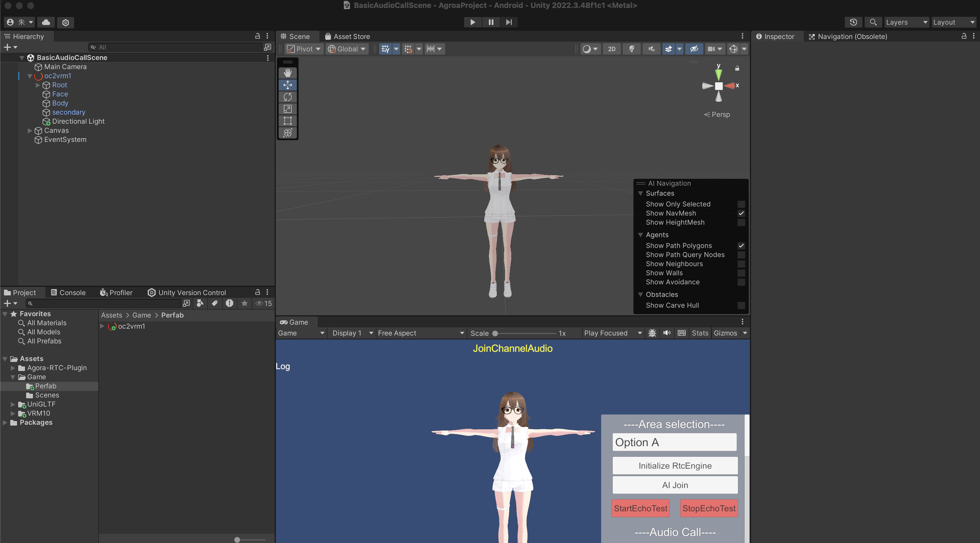Select the Rect tool
980x543 pixels.
(x=287, y=121)
